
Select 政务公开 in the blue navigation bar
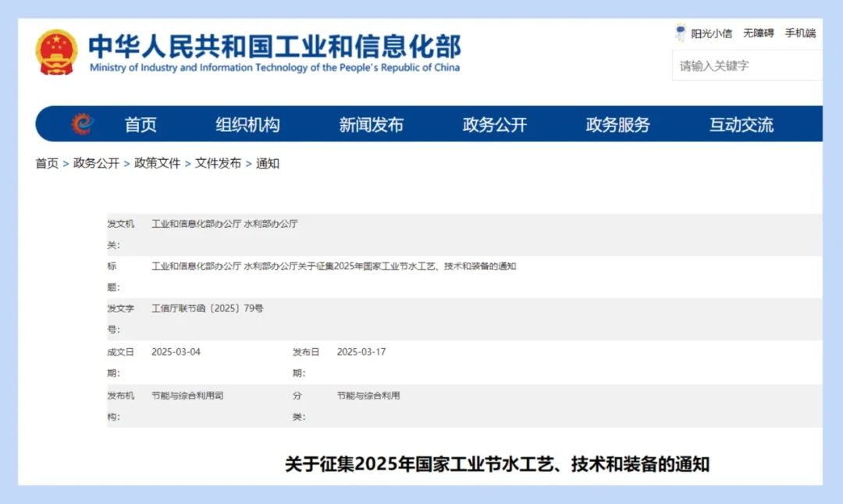pyautogui.click(x=495, y=125)
